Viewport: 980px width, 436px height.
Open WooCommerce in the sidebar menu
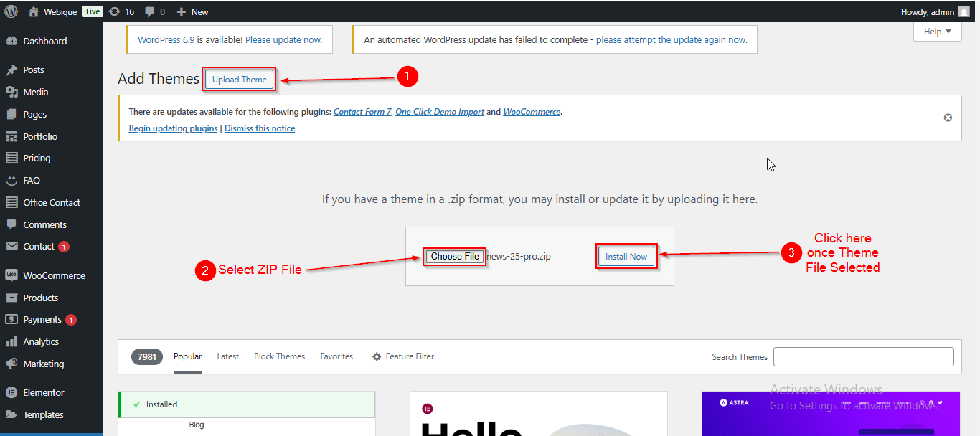coord(54,275)
